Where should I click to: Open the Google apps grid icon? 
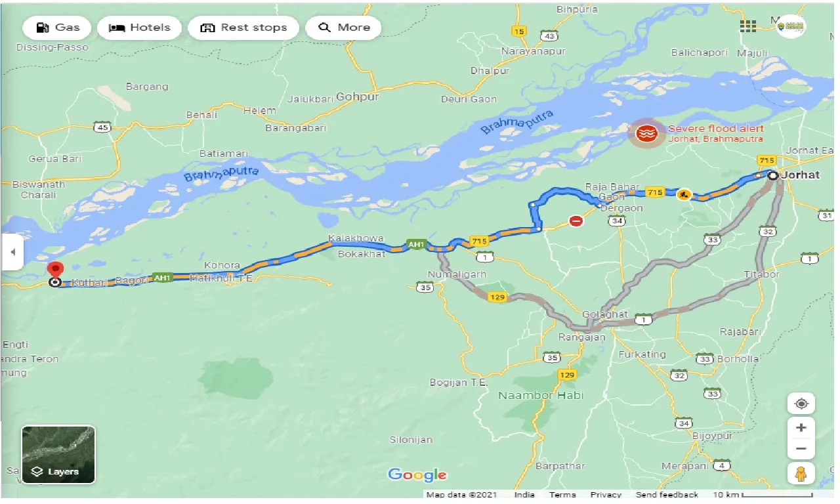(747, 26)
